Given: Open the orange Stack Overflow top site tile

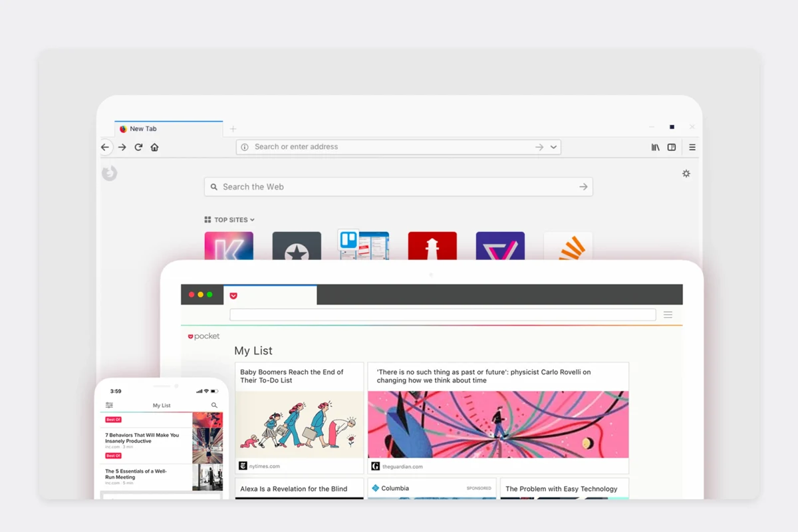Looking at the screenshot, I should [568, 245].
